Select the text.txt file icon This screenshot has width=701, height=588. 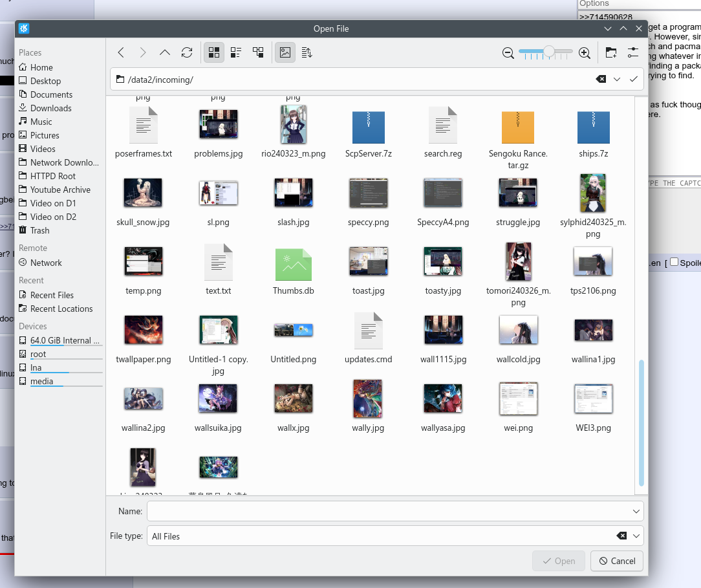coord(218,263)
